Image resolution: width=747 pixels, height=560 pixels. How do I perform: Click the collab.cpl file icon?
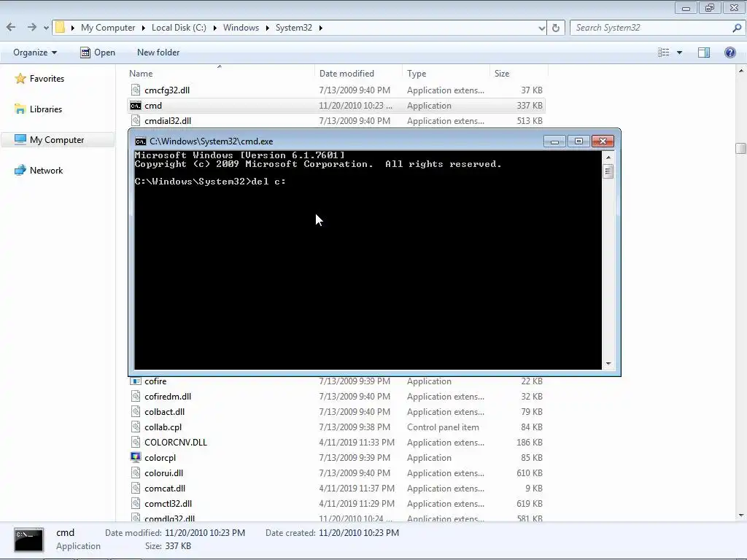coord(136,427)
